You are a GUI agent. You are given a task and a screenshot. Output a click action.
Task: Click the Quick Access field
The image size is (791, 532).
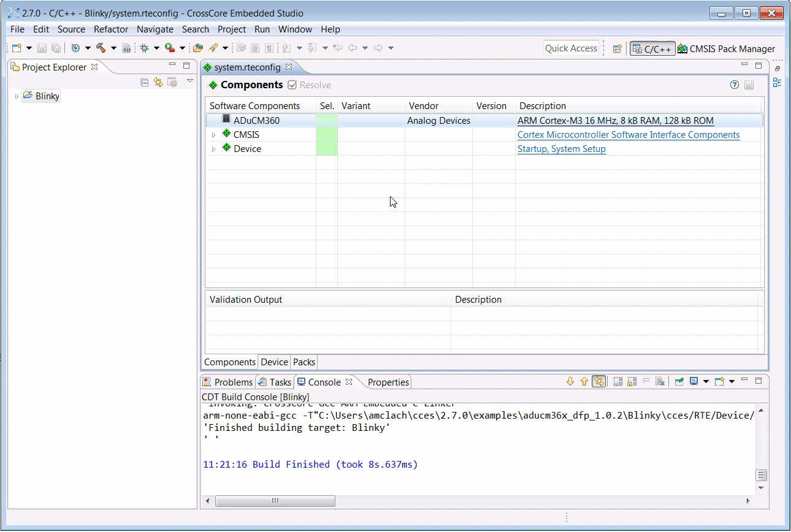(571, 48)
